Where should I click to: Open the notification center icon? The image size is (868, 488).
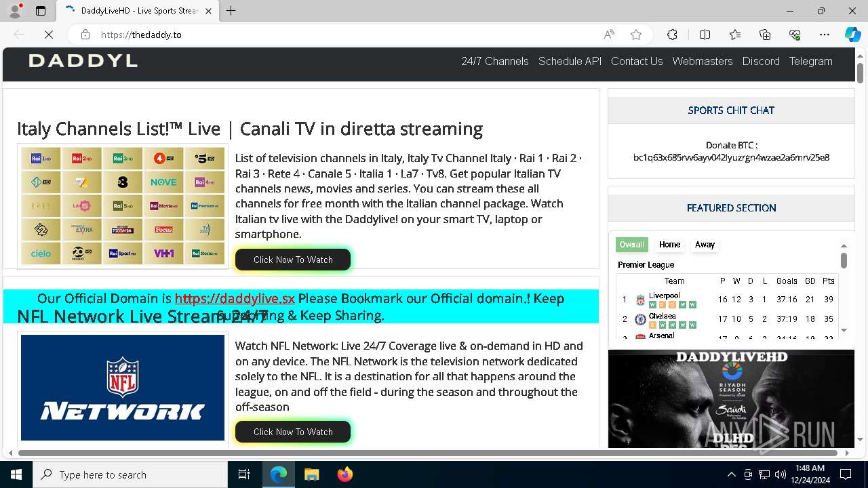(846, 474)
